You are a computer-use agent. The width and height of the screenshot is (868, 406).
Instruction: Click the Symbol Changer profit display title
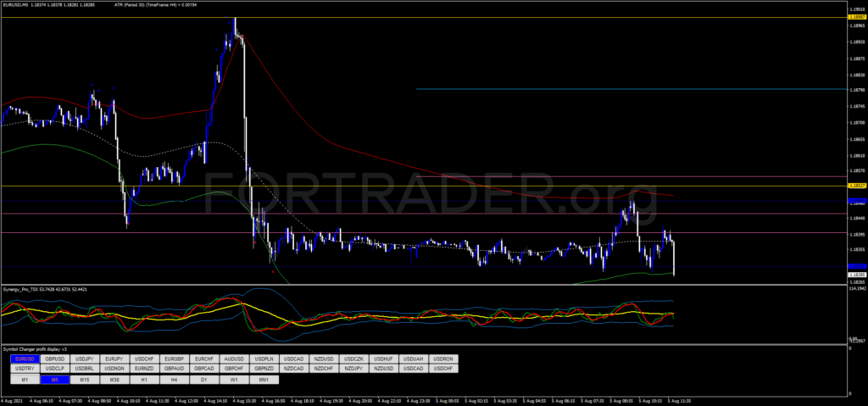pos(35,349)
